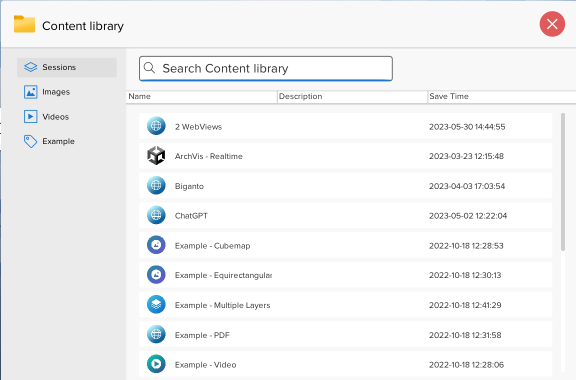Click the search magnifier icon
This screenshot has height=380, width=576.
149,68
